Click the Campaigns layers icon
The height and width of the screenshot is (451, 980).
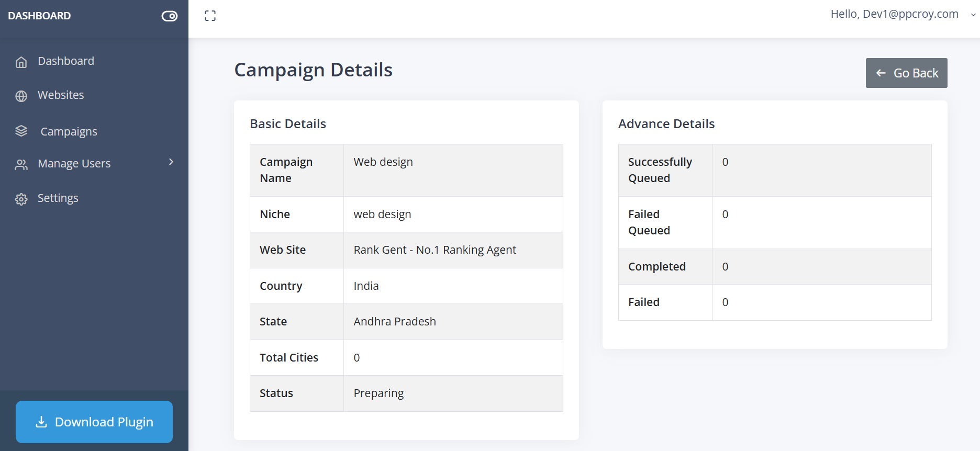(21, 131)
